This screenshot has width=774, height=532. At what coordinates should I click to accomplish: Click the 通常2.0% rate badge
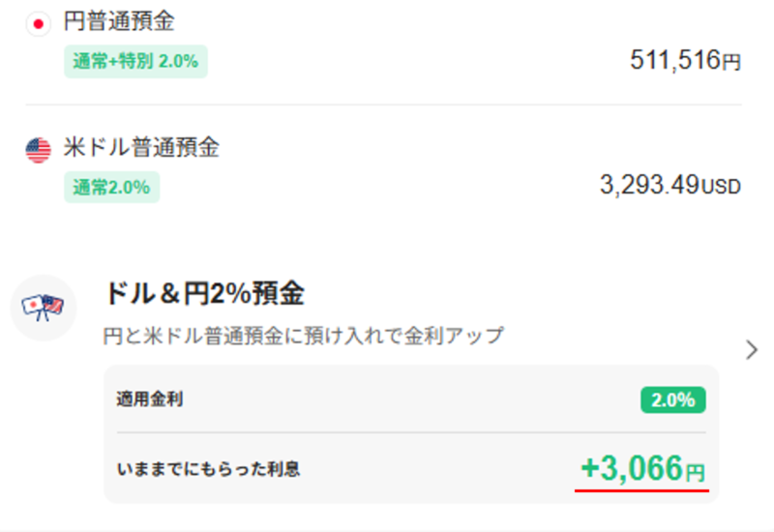[112, 188]
